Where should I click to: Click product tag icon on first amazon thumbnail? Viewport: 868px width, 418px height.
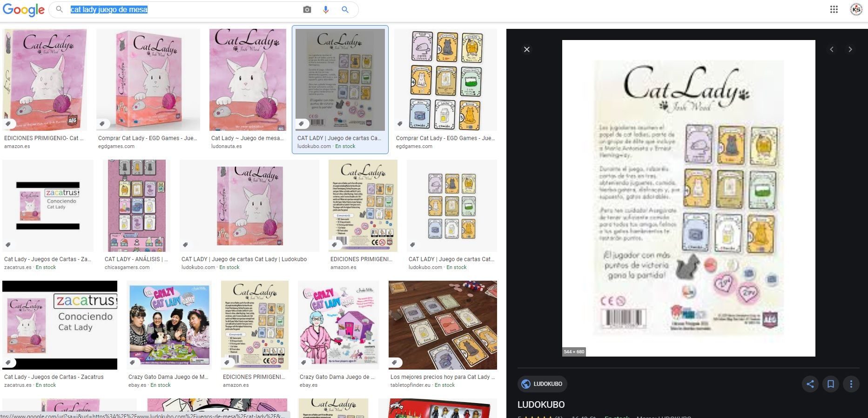(x=8, y=123)
